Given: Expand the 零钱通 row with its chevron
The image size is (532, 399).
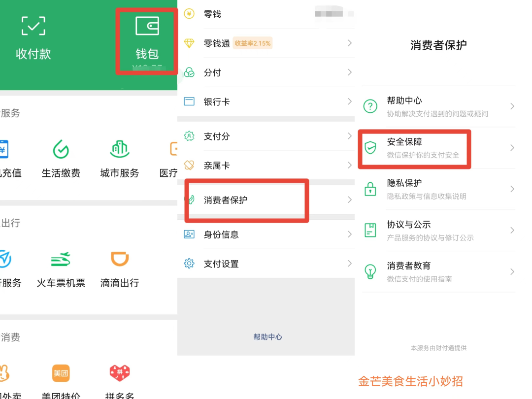Looking at the screenshot, I should pyautogui.click(x=349, y=43).
